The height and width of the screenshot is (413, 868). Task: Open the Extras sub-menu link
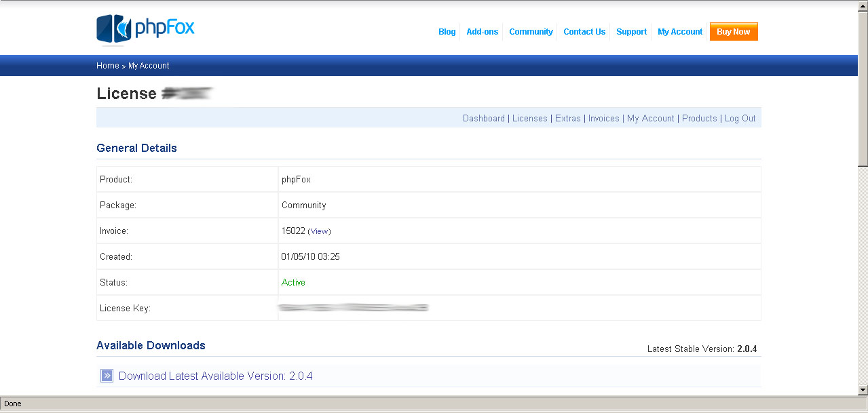pos(568,118)
